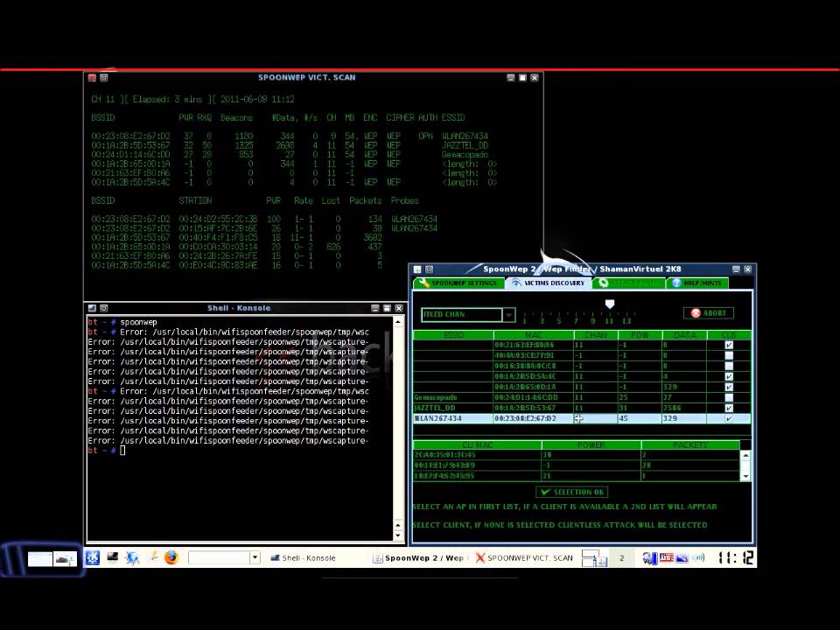Image resolution: width=840 pixels, height=630 pixels.
Task: Open the desktop pager preview in the panel
Action: coord(594,557)
